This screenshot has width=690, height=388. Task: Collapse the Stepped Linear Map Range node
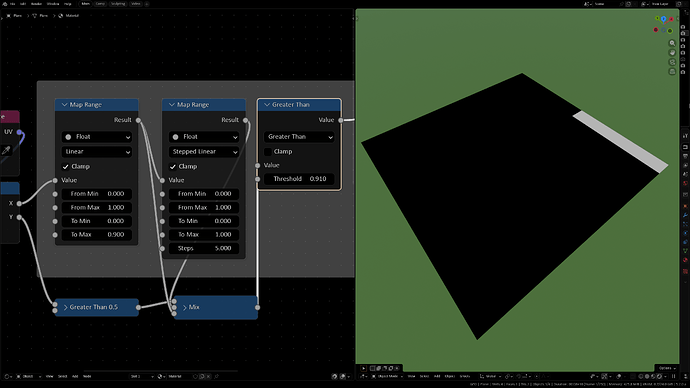tap(172, 105)
